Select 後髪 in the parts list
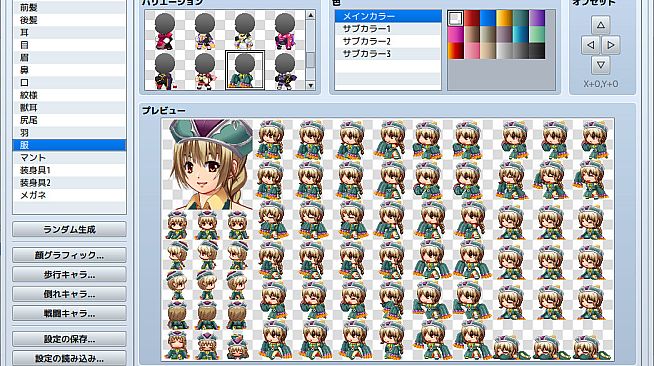The height and width of the screenshot is (366, 654). coord(69,20)
